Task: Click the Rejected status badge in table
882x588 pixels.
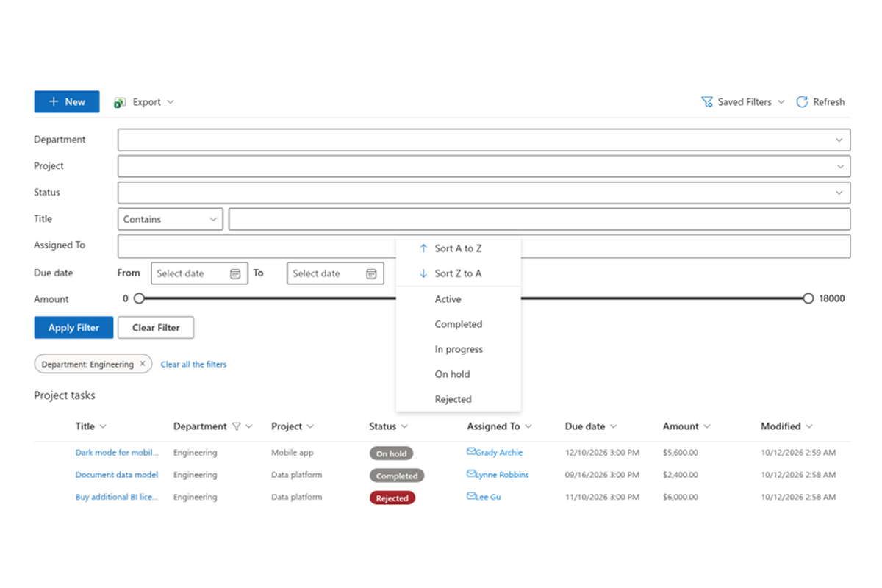Action: (x=392, y=498)
